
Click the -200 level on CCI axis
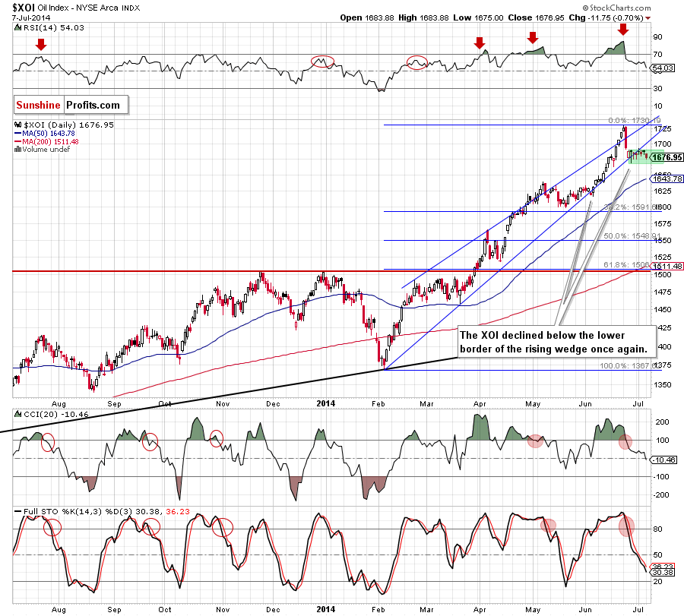[x=661, y=495]
